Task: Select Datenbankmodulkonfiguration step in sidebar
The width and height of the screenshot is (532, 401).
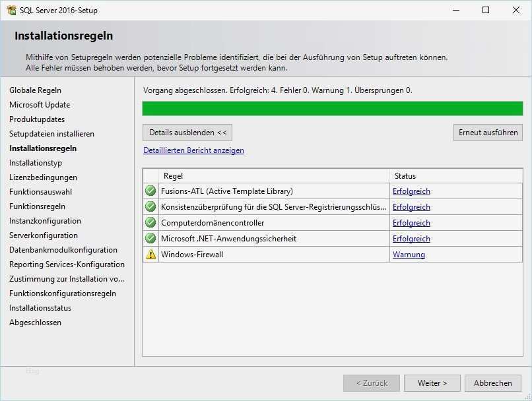Action: (x=63, y=250)
